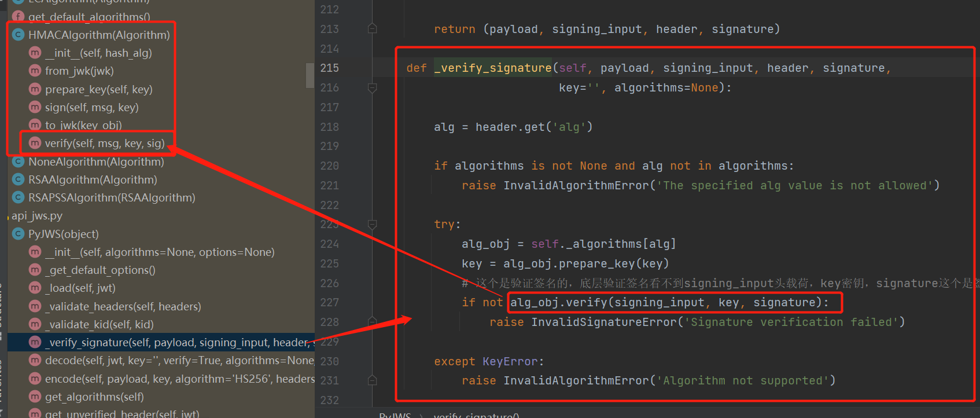Select sign(self, msg, key) method
The height and width of the screenshot is (418, 980).
[92, 107]
